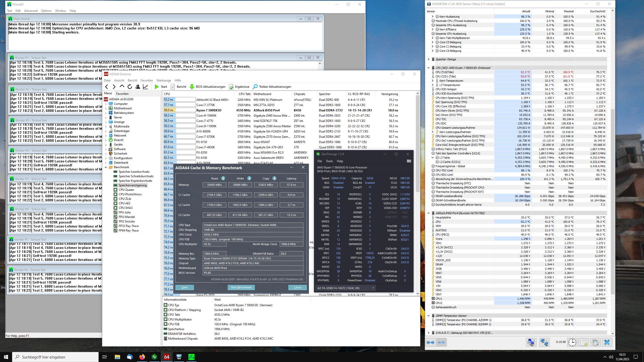Open AIDA64 user/favorites silhouette icon
Screen dimensions: 644x362
(x=138, y=87)
